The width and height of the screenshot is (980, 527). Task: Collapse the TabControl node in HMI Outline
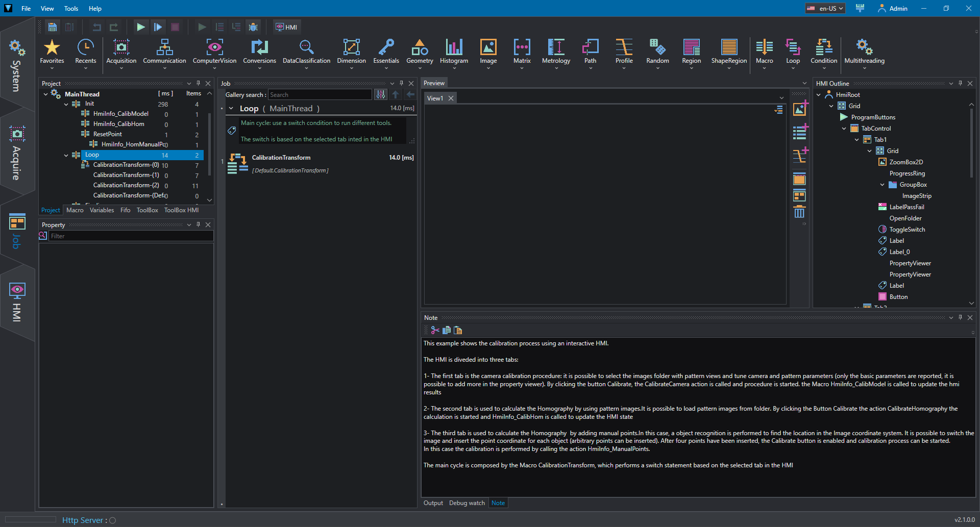point(844,129)
